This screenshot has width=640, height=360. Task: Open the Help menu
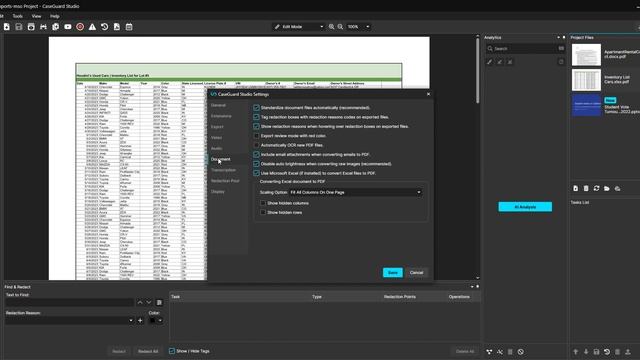[55, 16]
